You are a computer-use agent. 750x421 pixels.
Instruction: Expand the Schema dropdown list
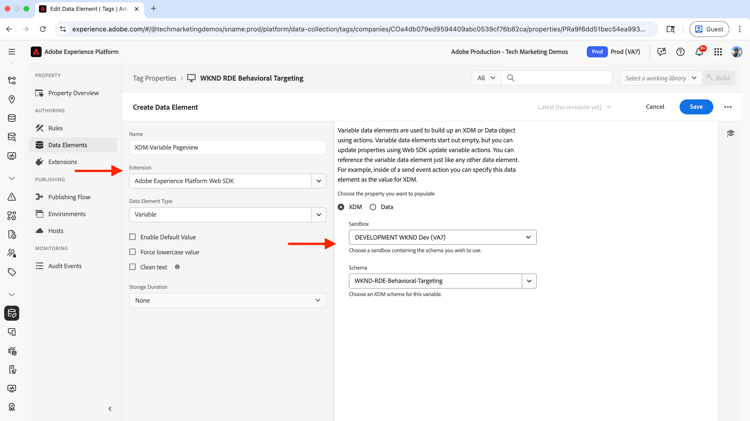click(529, 281)
